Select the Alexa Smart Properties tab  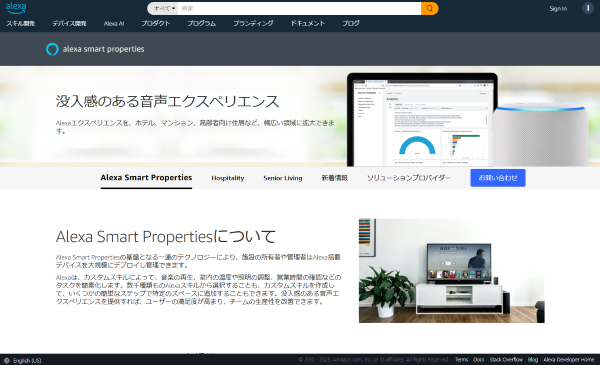[146, 178]
